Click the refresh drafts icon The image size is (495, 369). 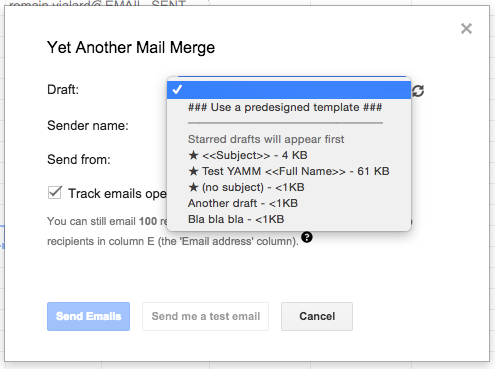click(418, 91)
